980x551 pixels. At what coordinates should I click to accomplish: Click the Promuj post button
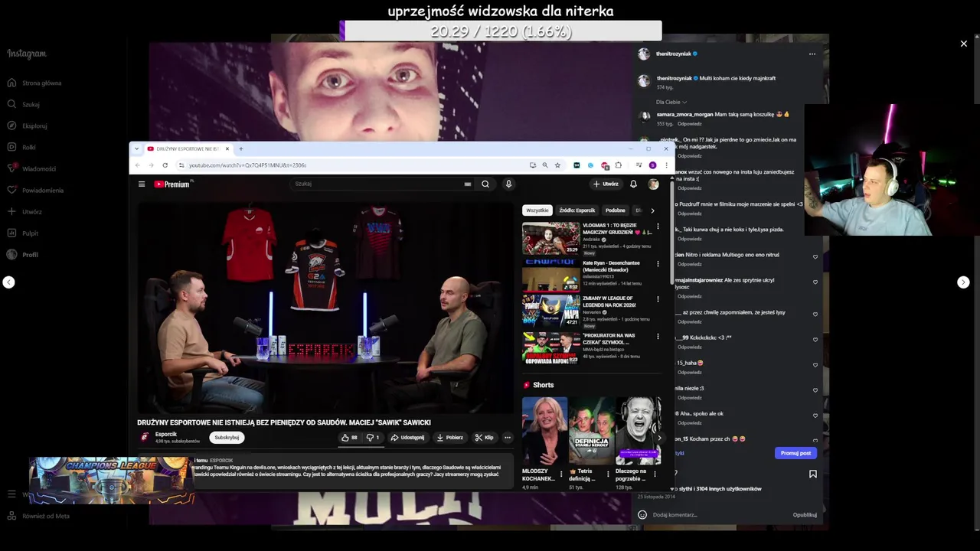pos(795,453)
